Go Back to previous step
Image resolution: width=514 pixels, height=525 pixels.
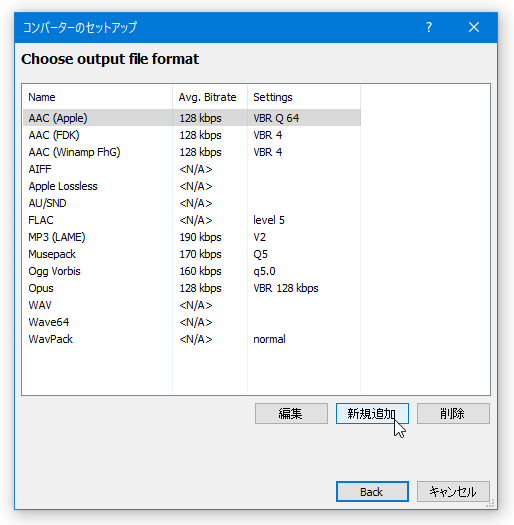point(372,492)
